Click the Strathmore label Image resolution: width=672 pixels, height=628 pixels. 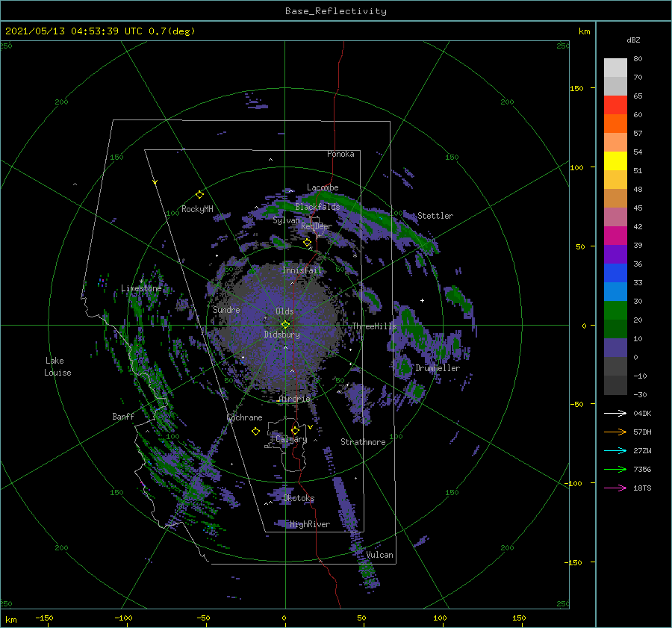click(x=363, y=442)
